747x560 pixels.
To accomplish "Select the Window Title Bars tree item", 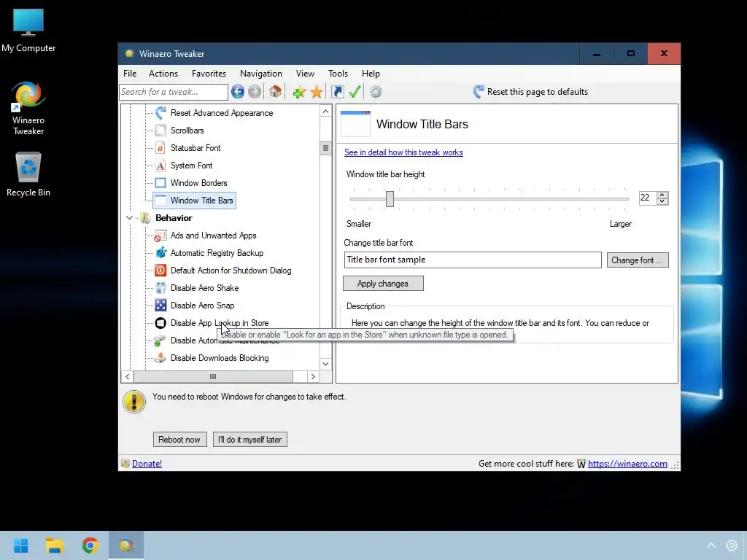I will point(194,201).
